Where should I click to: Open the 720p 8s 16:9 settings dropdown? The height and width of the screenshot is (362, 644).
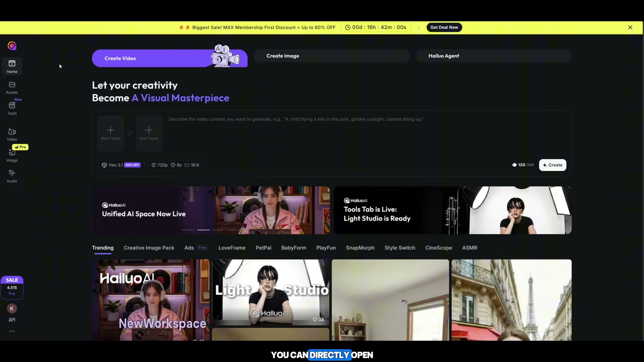tap(175, 165)
